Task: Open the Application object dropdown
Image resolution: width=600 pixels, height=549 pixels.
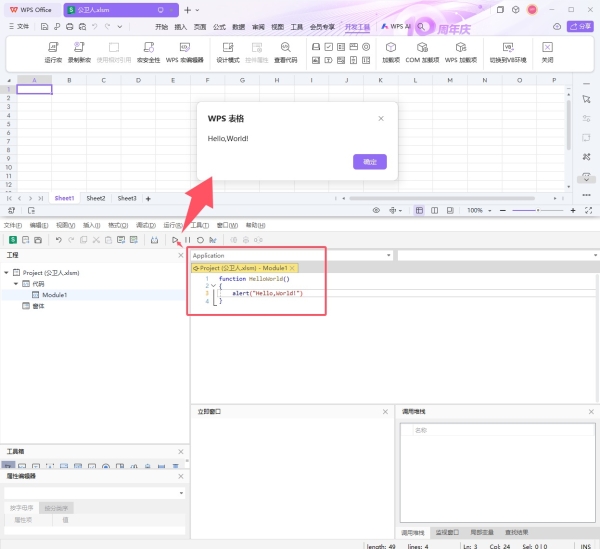Action: pyautogui.click(x=388, y=255)
